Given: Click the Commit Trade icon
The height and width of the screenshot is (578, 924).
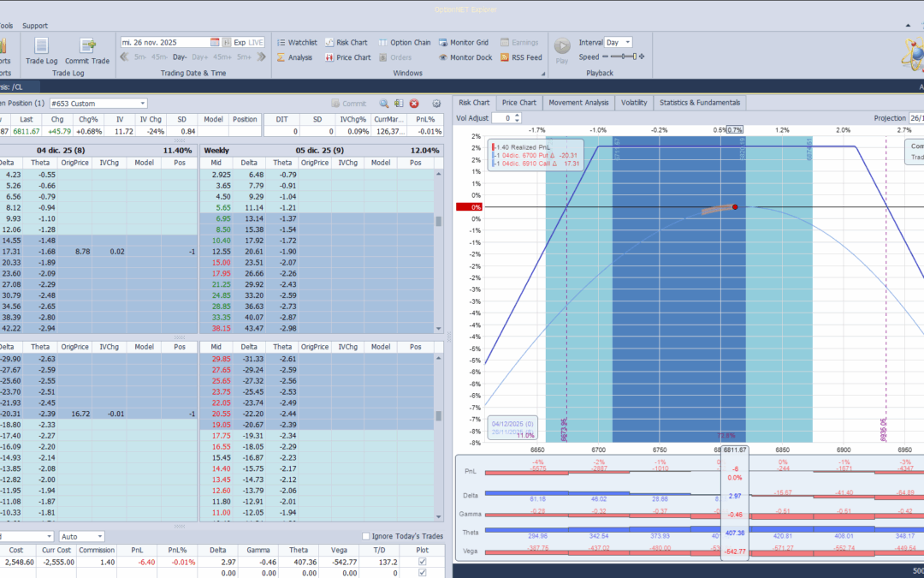Looking at the screenshot, I should click(87, 46).
